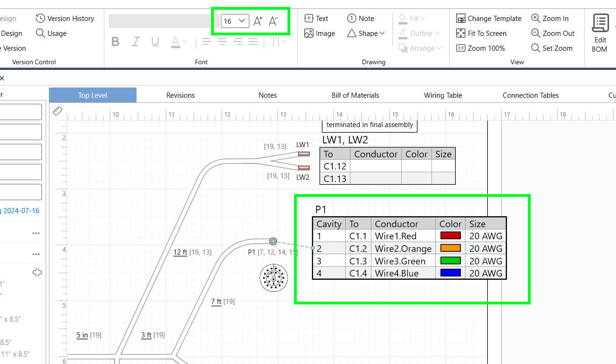Viewport: 616px width, 364px height.
Task: Switch to the Notes tab
Action: (268, 95)
